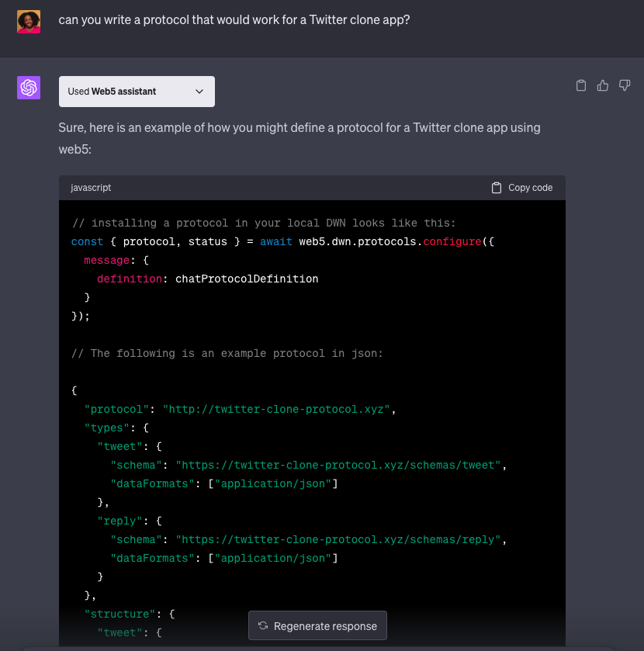
Task: Click the "reply" key in the JSON
Action: (120, 521)
